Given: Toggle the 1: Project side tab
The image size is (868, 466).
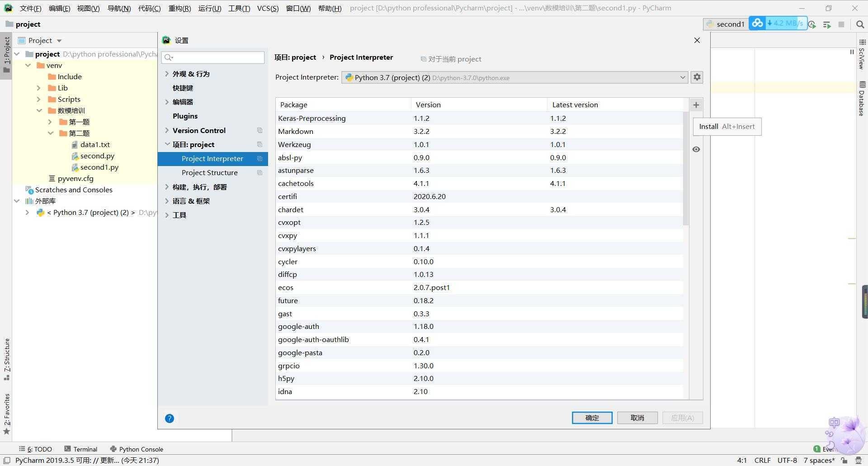Looking at the screenshot, I should (x=6, y=55).
